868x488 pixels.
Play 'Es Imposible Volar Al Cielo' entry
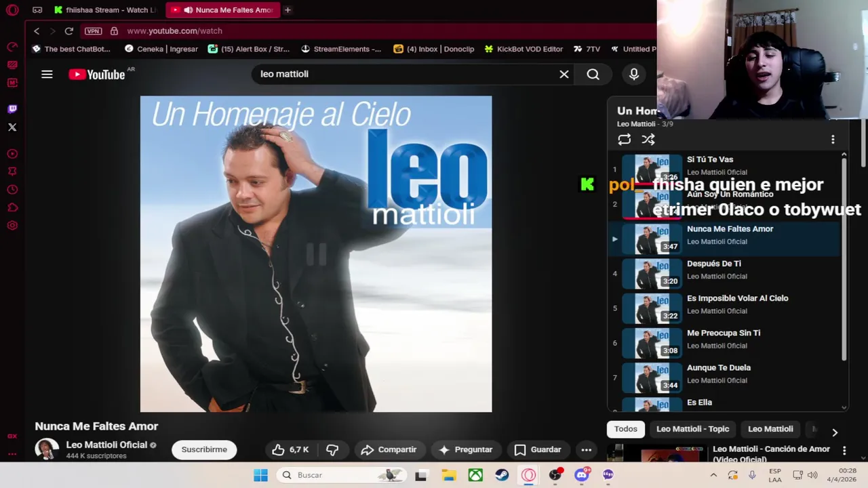point(724,308)
